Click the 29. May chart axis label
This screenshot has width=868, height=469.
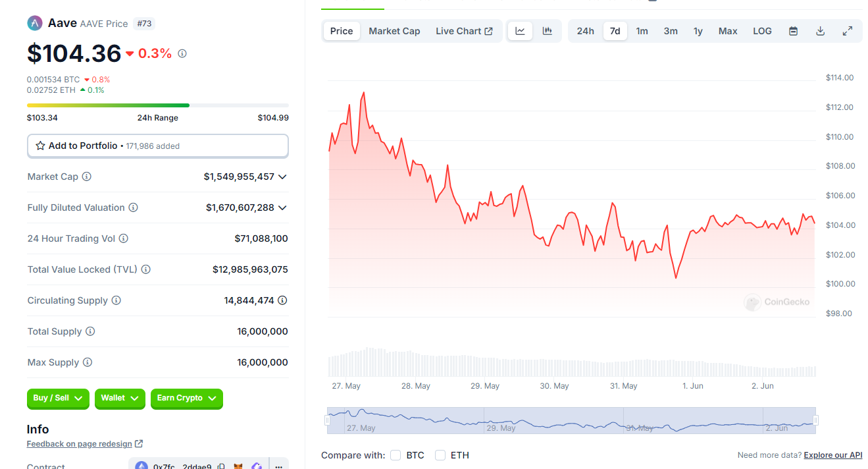click(x=485, y=386)
